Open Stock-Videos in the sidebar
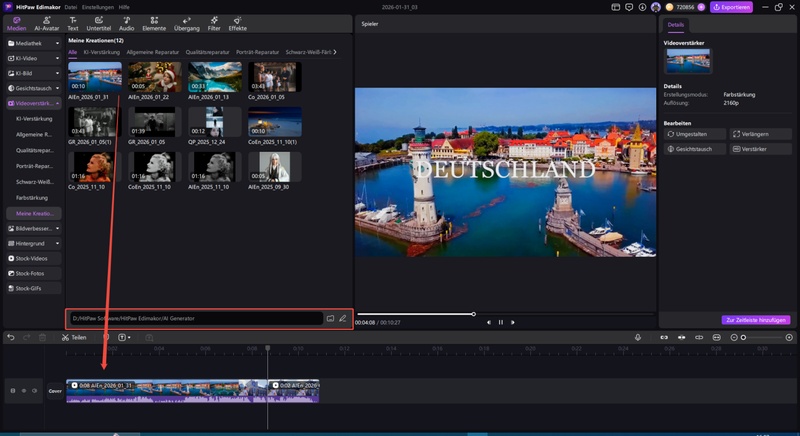The image size is (800, 436). (x=34, y=259)
